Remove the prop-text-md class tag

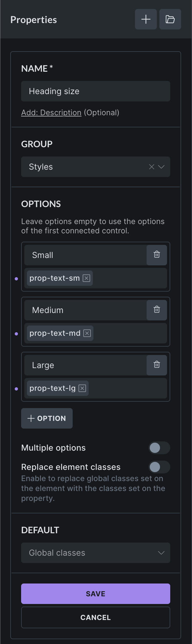point(87,333)
